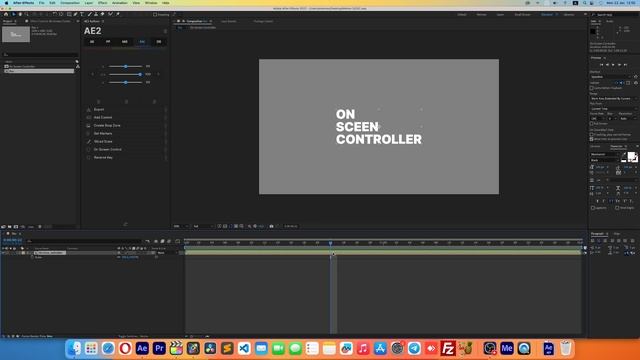Open the File menu
The width and height of the screenshot is (640, 360).
point(42,3)
